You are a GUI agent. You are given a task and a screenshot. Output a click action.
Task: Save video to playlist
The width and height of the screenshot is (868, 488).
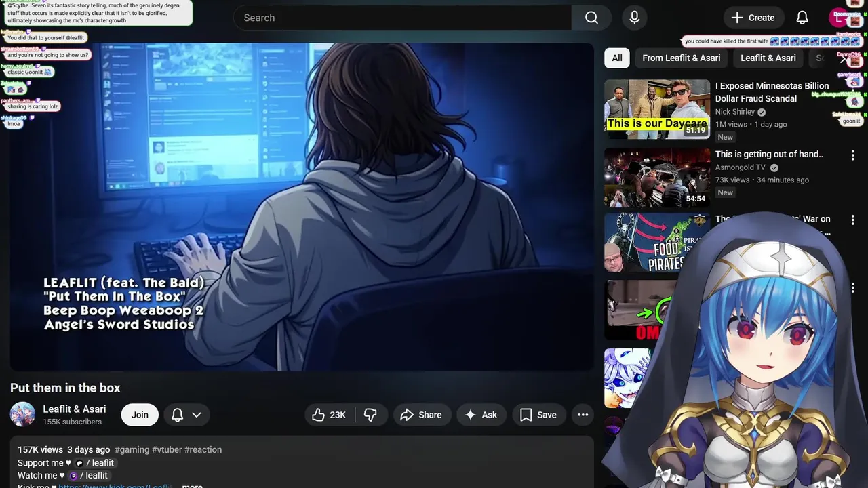pyautogui.click(x=538, y=415)
